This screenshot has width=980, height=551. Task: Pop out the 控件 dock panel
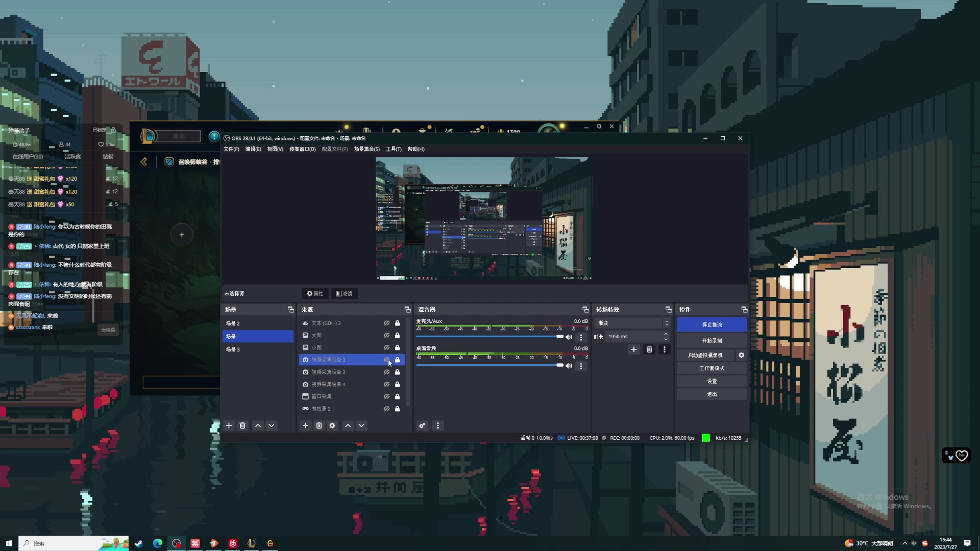[744, 310]
